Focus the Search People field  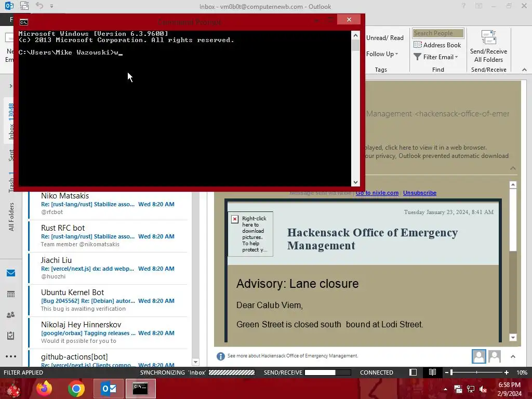click(x=437, y=33)
